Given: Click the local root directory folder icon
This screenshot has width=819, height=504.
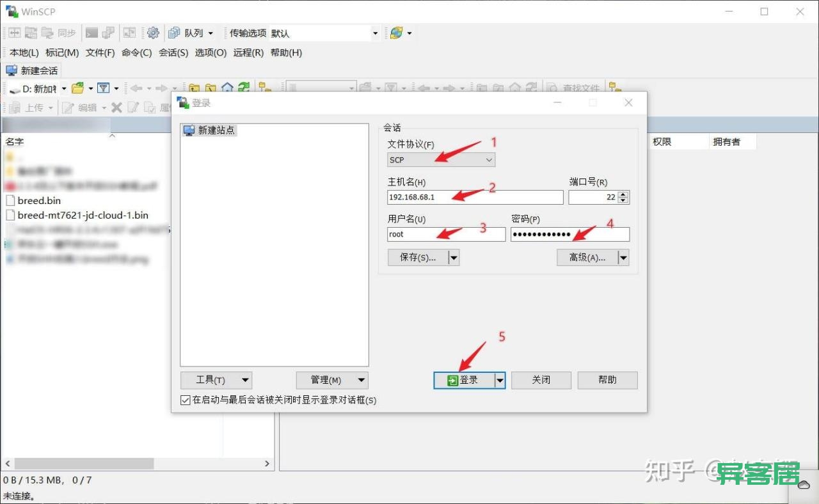Looking at the screenshot, I should click(211, 88).
